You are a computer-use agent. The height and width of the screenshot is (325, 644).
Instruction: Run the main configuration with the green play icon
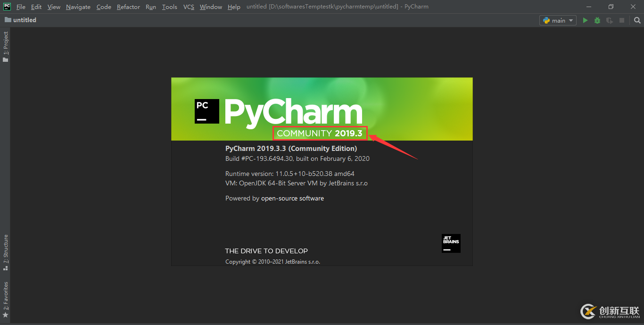click(585, 20)
